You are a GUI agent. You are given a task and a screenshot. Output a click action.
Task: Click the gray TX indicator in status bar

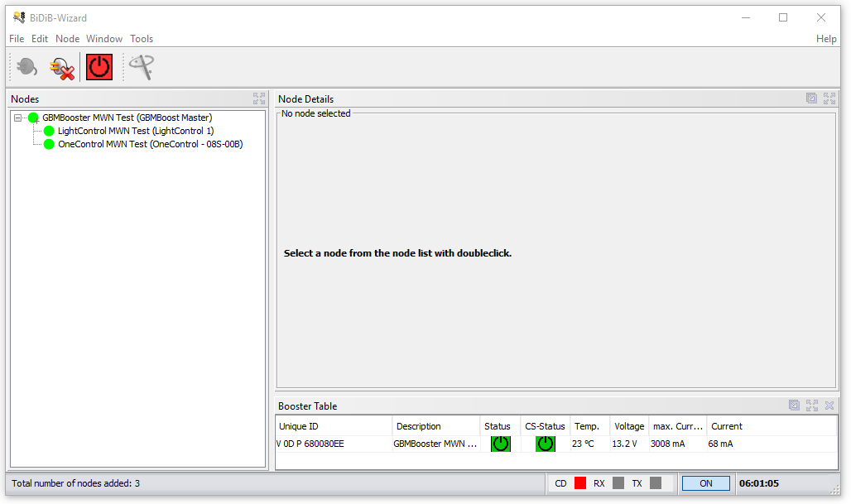pyautogui.click(x=656, y=482)
